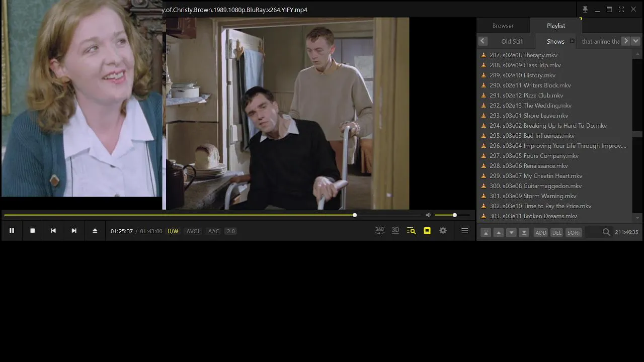Viewport: 644px width, 362px height.
Task: Select 292. s02e13 The Wedding.mkv
Action: (x=554, y=106)
